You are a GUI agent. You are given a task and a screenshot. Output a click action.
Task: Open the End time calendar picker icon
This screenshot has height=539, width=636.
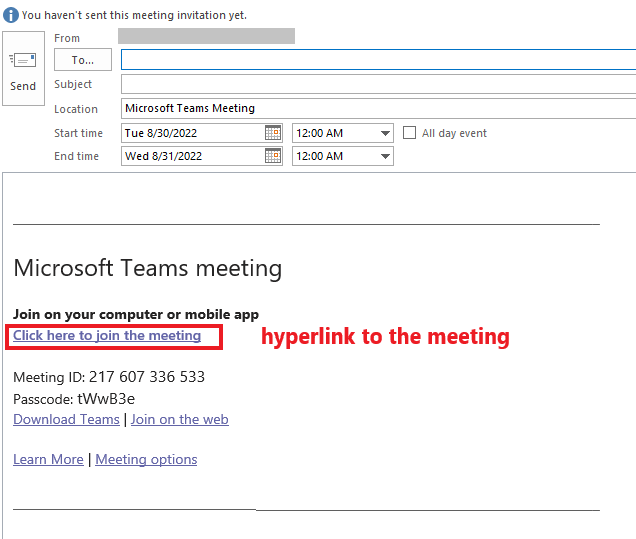pyautogui.click(x=273, y=156)
